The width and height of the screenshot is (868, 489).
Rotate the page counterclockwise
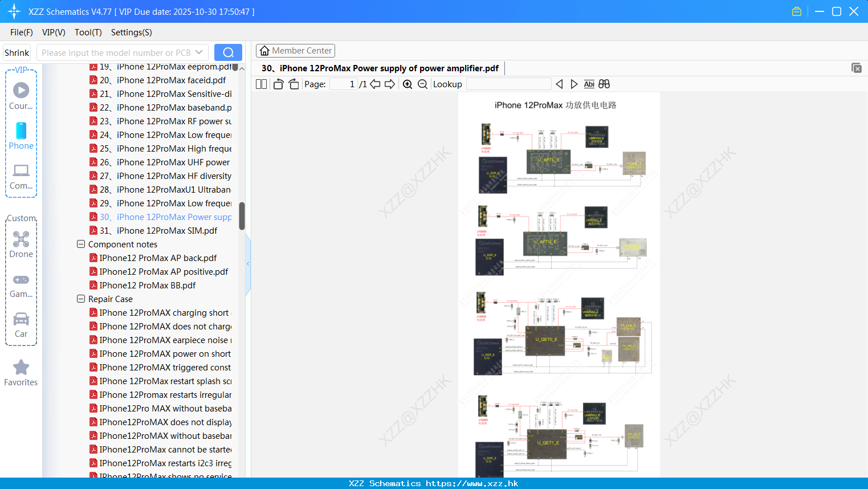[x=278, y=84]
